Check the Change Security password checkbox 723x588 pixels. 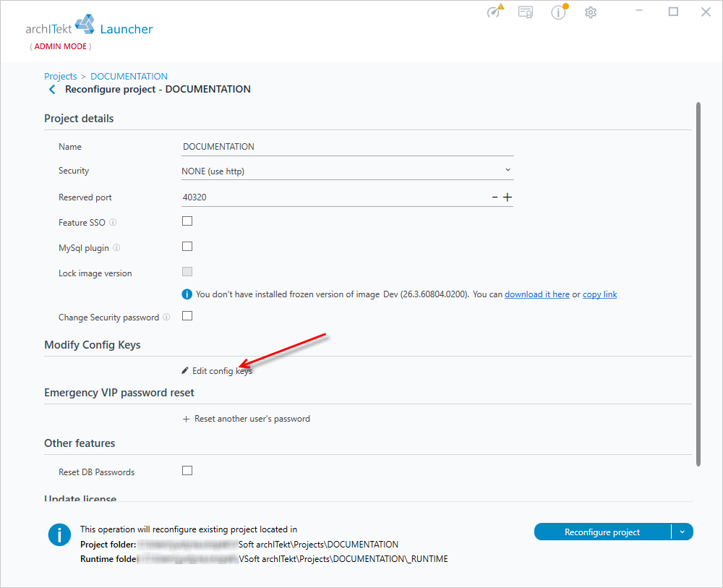(187, 316)
